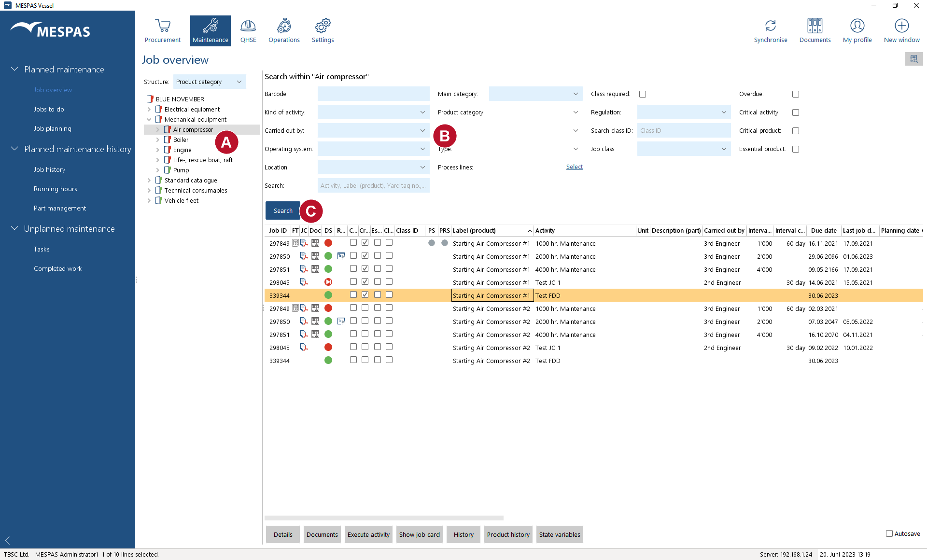
Task: Click the horizontal scrollbar under the job table
Action: tap(384, 518)
